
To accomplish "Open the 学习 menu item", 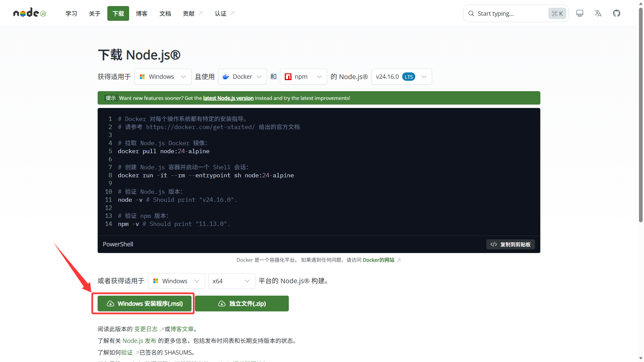I will [71, 13].
